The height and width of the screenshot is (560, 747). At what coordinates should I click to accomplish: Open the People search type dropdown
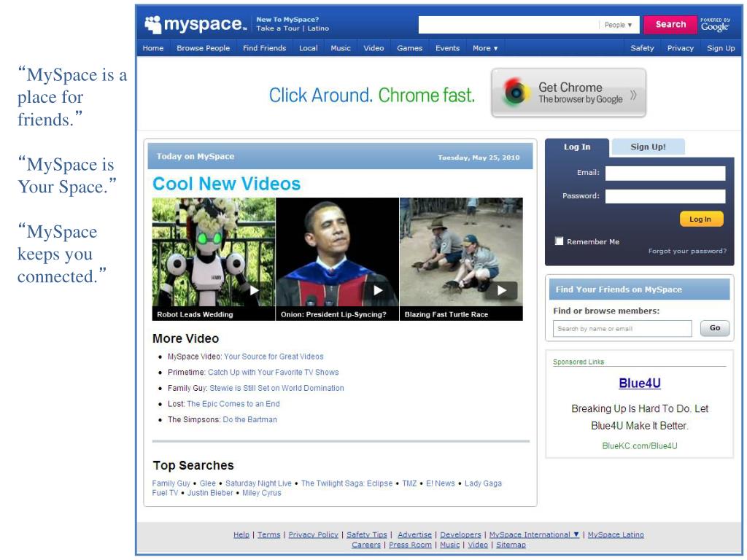pos(618,25)
